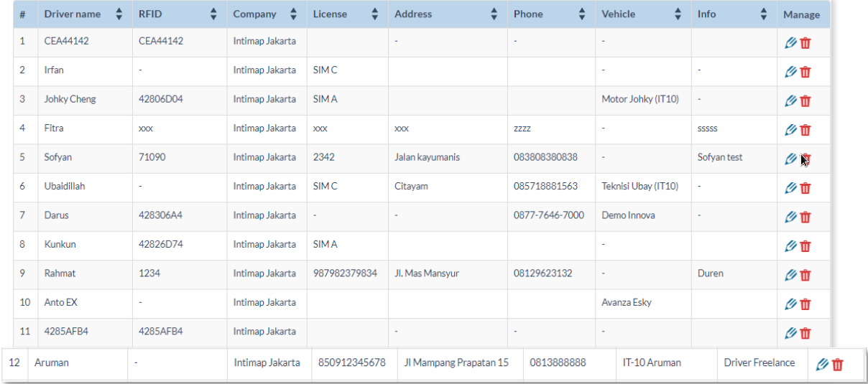868x384 pixels.
Task: Remove driver Fitra via trash icon
Action: pyautogui.click(x=805, y=130)
